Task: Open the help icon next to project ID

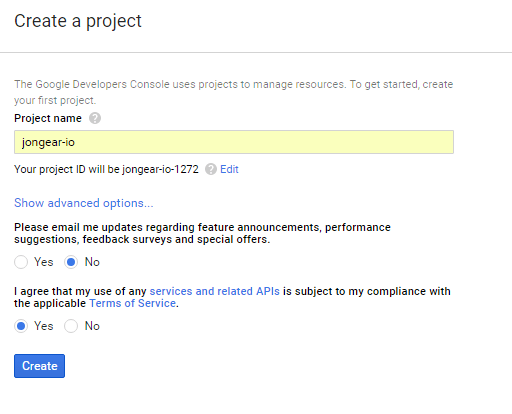Action: click(x=211, y=169)
